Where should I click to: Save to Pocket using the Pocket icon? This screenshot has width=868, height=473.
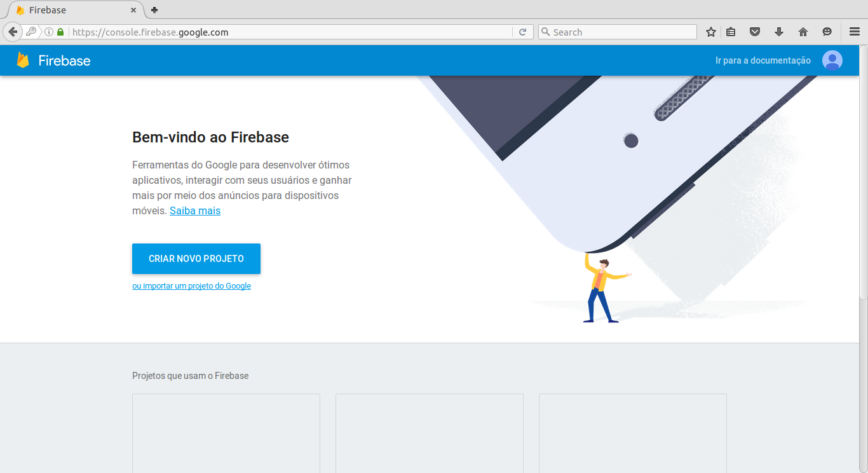[x=755, y=32]
